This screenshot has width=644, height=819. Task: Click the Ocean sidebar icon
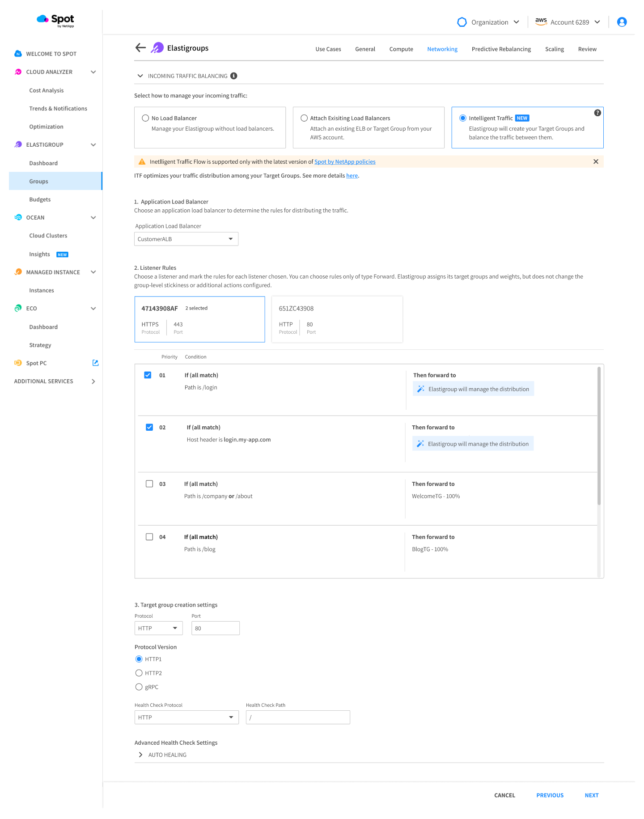click(18, 217)
